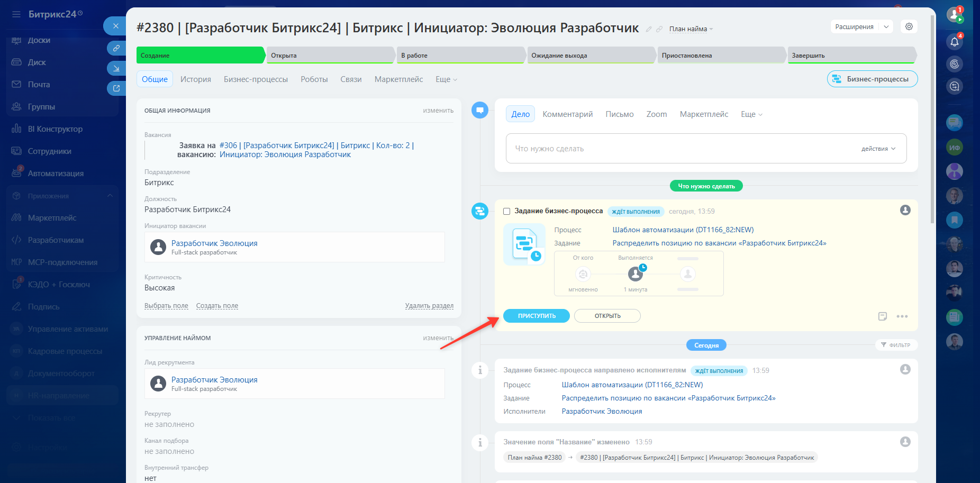Open the chat exchange icon in right bar
The image size is (980, 483).
click(x=955, y=86)
